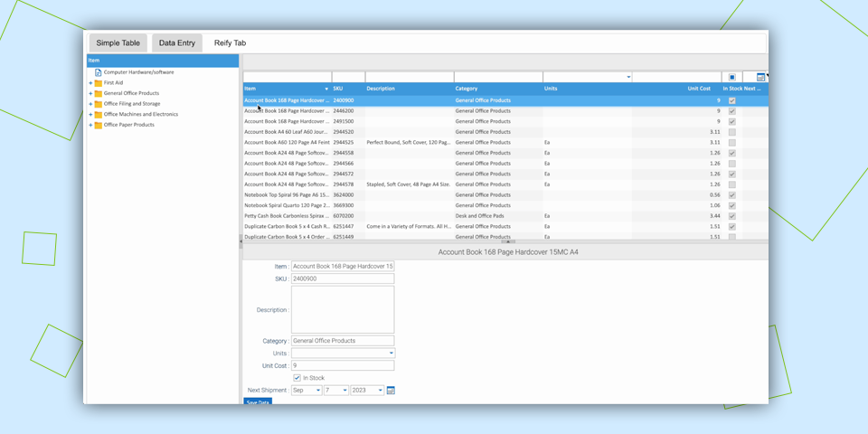Open the Next Shipment day dropdown
This screenshot has width=868, height=434.
344,391
